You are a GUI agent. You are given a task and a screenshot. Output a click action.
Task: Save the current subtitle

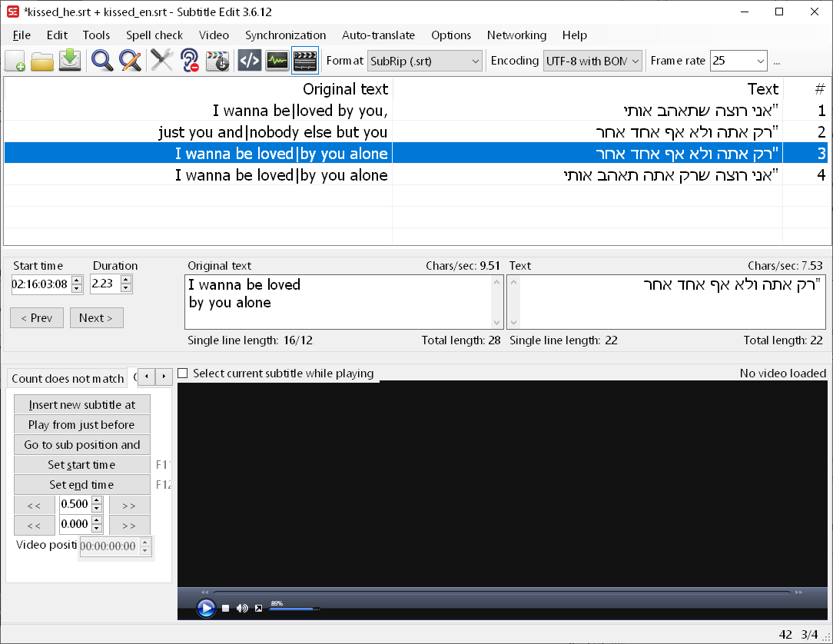69,61
